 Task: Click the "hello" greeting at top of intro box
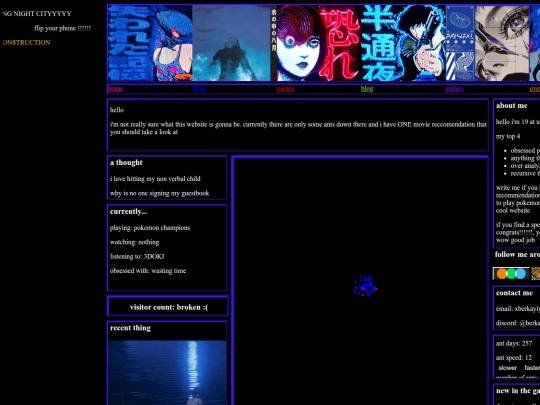pos(117,110)
